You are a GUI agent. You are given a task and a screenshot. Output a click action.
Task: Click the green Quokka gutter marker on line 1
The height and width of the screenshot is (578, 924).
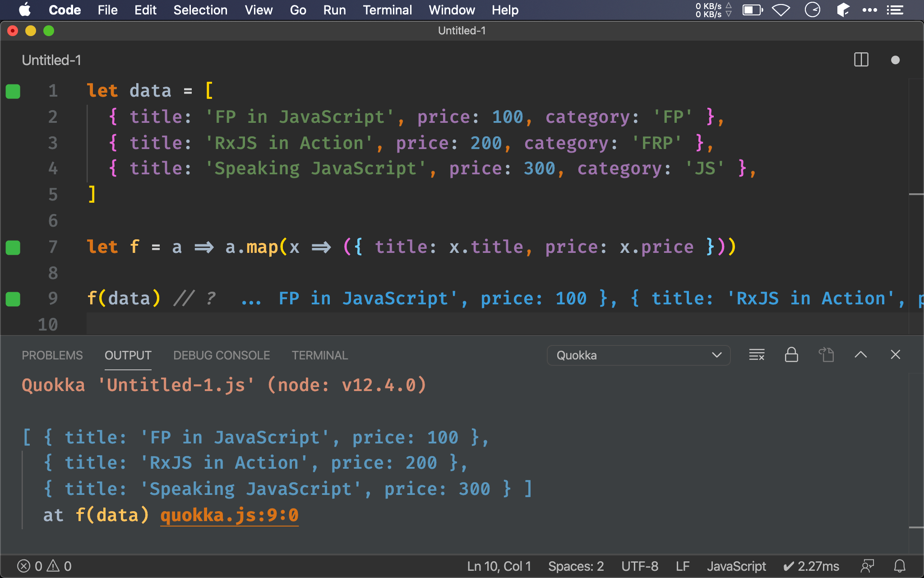13,91
